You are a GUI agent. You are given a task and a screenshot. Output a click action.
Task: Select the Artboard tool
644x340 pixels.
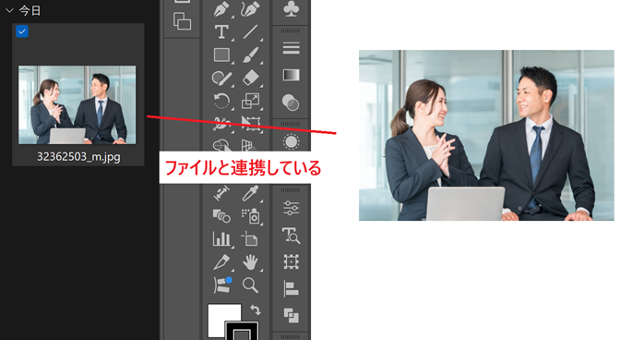point(251,239)
